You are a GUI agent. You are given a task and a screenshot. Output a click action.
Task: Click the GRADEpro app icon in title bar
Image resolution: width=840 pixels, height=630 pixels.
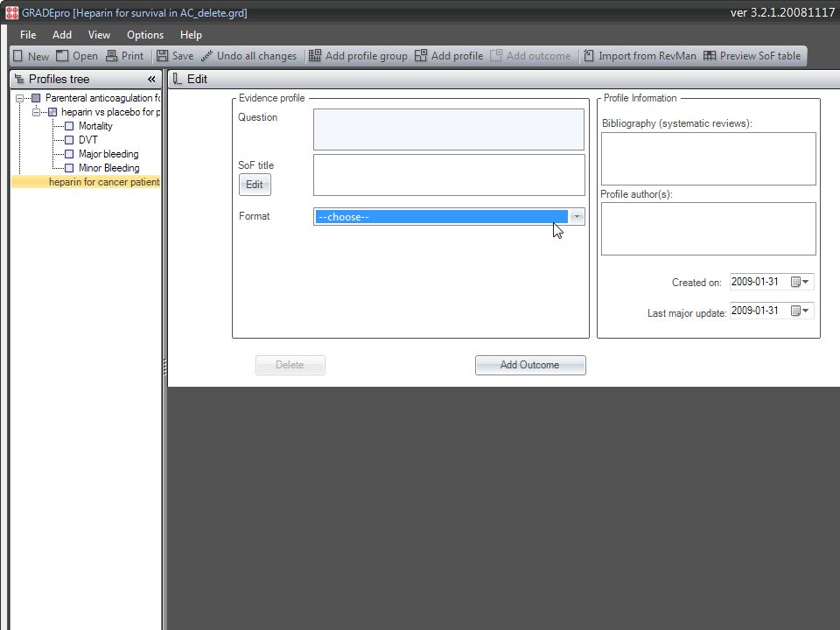coord(11,13)
